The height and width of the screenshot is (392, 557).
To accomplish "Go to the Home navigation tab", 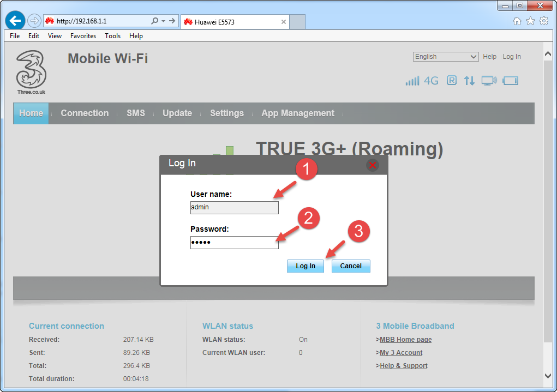I will [31, 113].
